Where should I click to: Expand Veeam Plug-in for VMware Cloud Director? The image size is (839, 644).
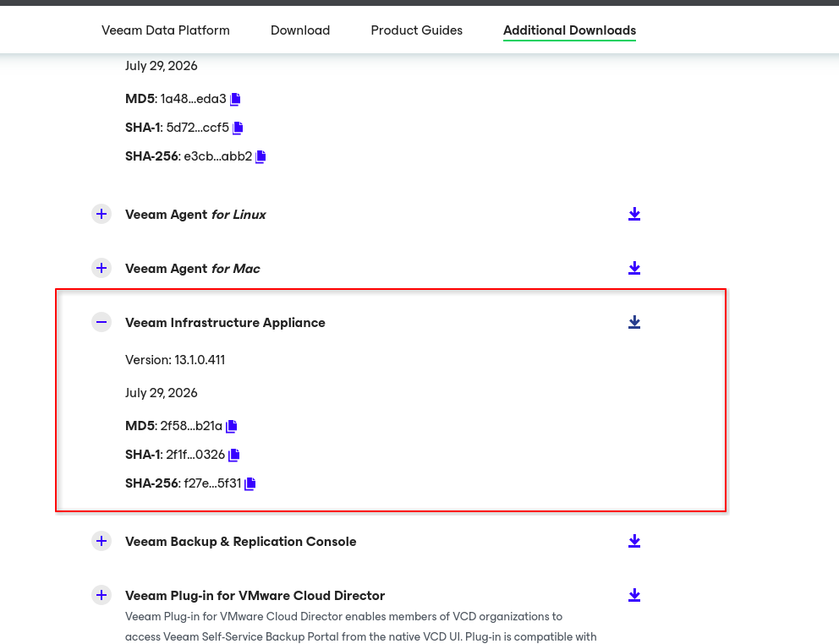[101, 595]
